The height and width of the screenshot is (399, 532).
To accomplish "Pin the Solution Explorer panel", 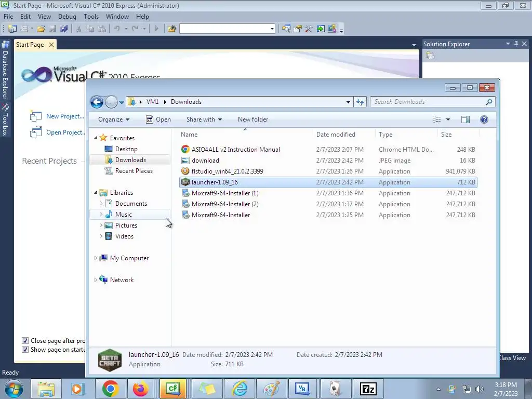I will click(x=516, y=44).
